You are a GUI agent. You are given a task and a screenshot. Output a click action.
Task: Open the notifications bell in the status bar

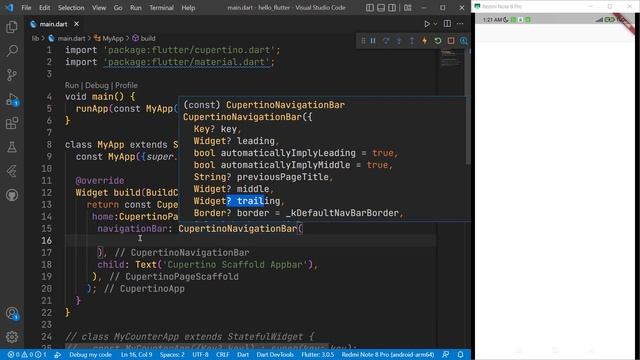coord(460,355)
